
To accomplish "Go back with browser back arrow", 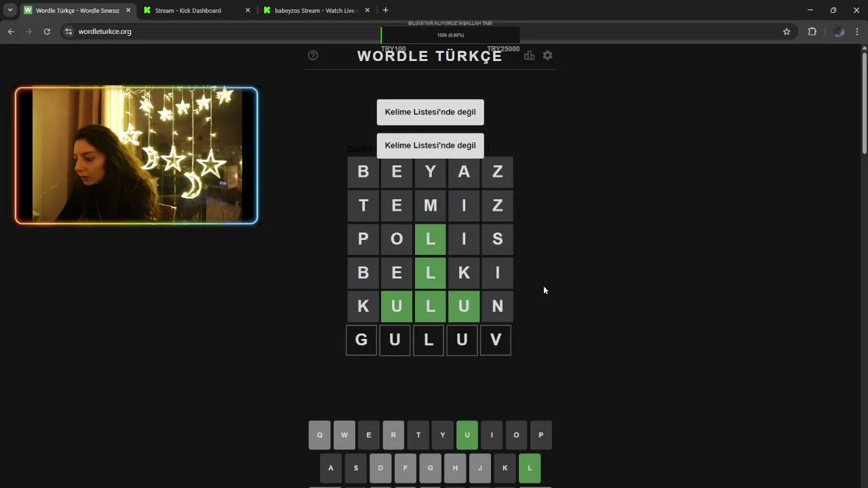I will click(x=11, y=31).
